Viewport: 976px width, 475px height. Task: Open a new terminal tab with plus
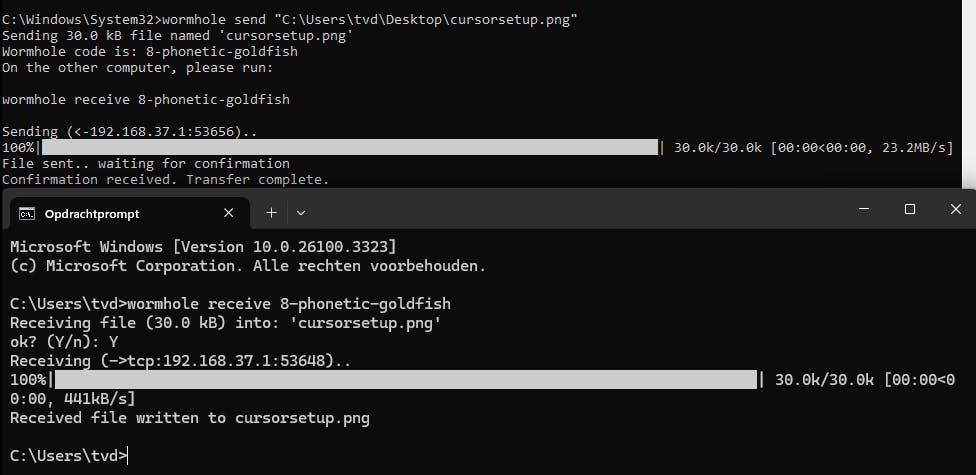click(271, 213)
